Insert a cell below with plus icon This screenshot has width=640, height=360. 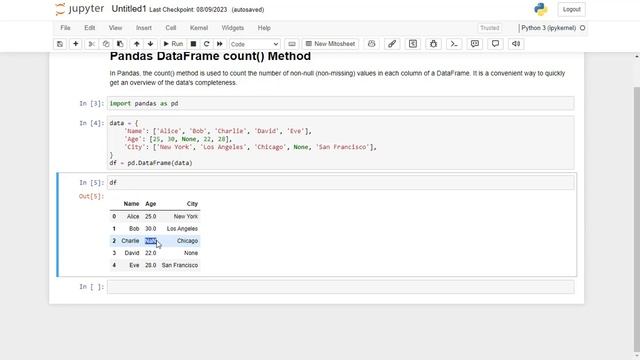point(76,44)
